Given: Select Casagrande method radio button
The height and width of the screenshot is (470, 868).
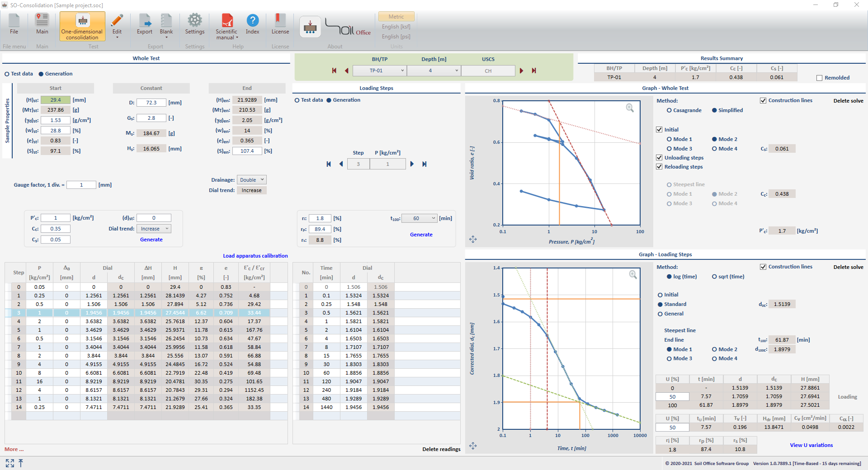Looking at the screenshot, I should pos(669,110).
